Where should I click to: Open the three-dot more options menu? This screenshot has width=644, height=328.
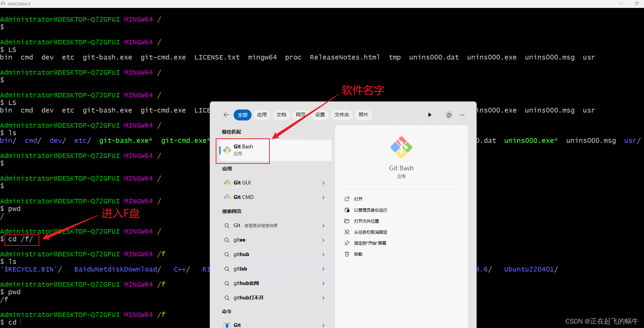pos(462,115)
